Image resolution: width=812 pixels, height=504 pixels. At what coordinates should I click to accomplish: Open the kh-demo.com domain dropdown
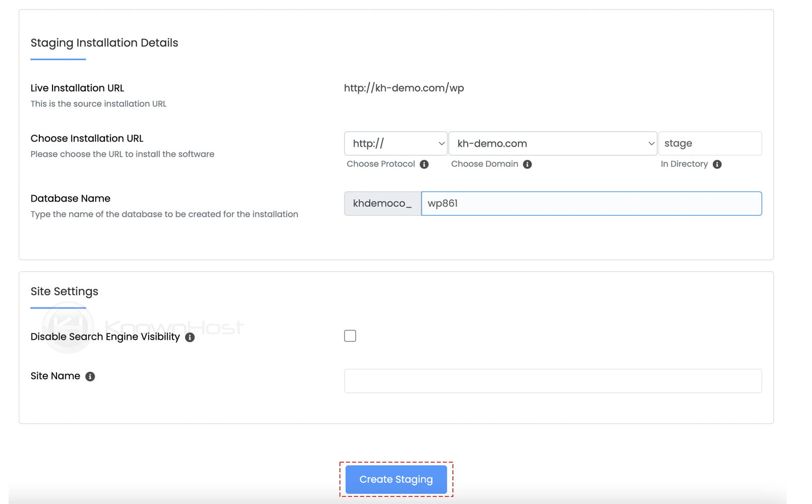click(553, 143)
